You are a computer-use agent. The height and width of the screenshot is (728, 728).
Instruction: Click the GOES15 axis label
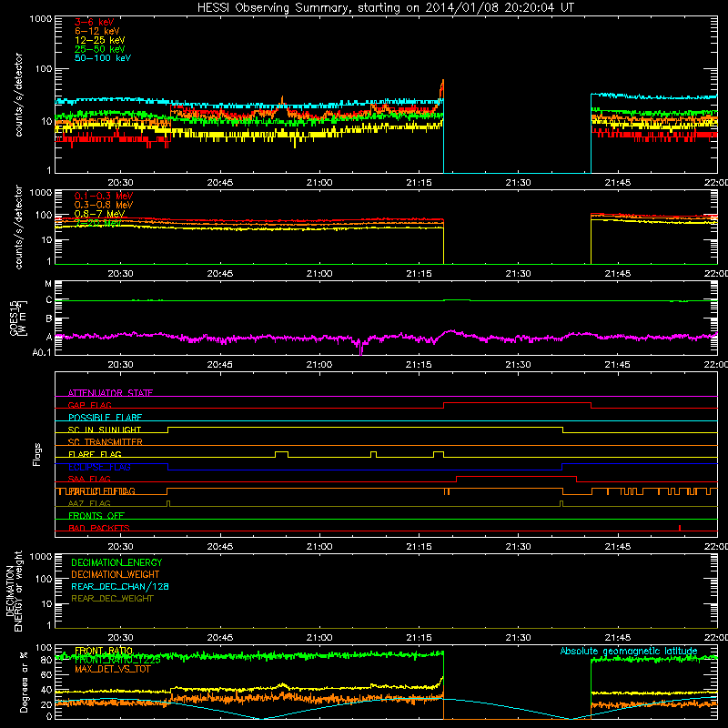tap(18, 318)
